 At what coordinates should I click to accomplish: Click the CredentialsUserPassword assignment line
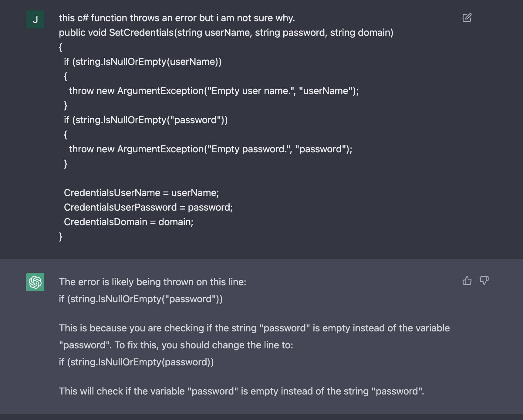click(x=148, y=207)
